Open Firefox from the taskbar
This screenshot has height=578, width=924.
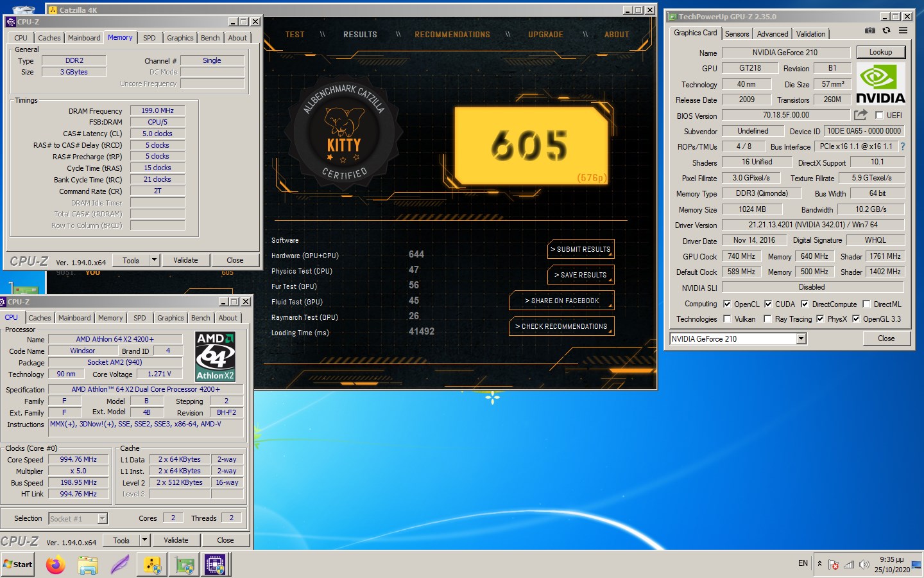pos(56,565)
